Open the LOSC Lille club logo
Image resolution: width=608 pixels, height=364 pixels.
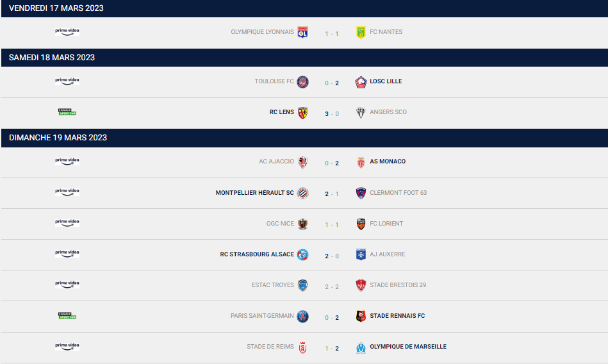(x=361, y=82)
